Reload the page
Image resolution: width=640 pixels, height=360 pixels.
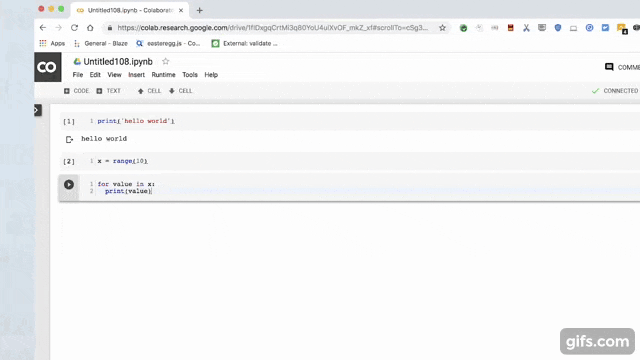[x=74, y=28]
